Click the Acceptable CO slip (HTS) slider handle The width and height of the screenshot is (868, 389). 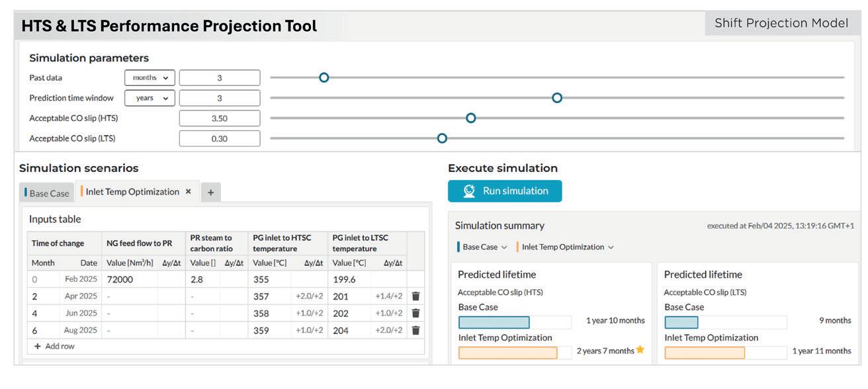point(470,118)
